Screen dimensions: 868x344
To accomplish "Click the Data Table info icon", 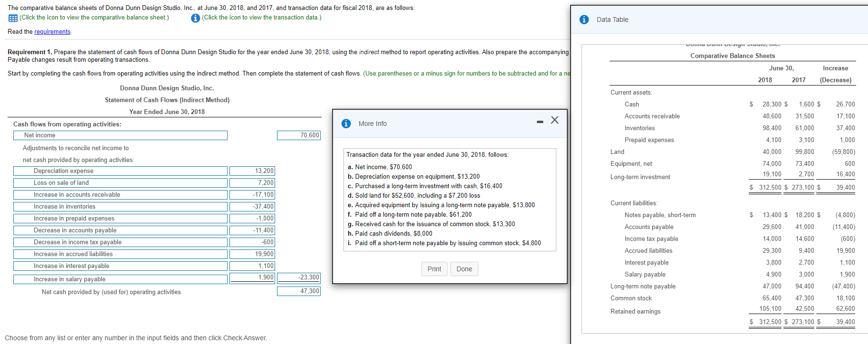I will pos(584,19).
